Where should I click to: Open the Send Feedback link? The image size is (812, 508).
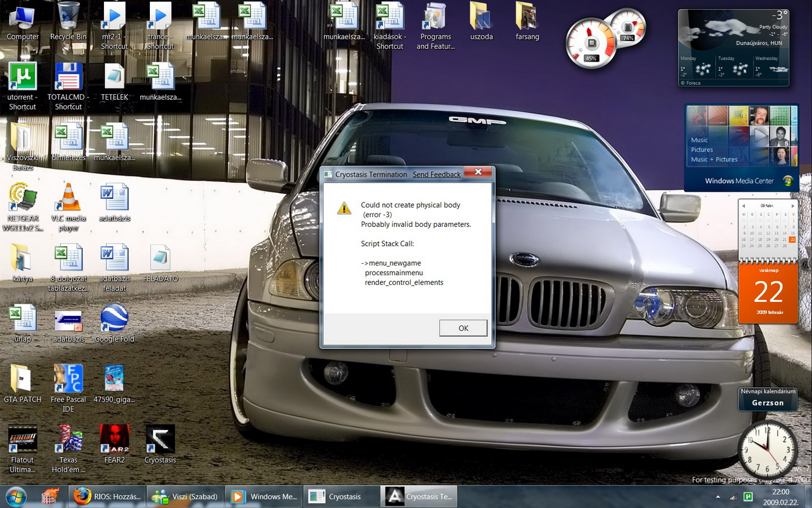tap(436, 174)
